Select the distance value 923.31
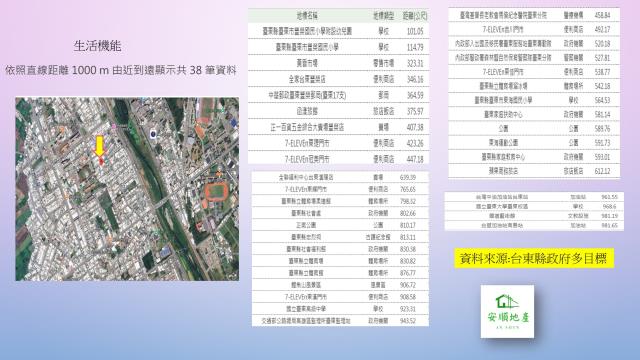 click(408, 309)
